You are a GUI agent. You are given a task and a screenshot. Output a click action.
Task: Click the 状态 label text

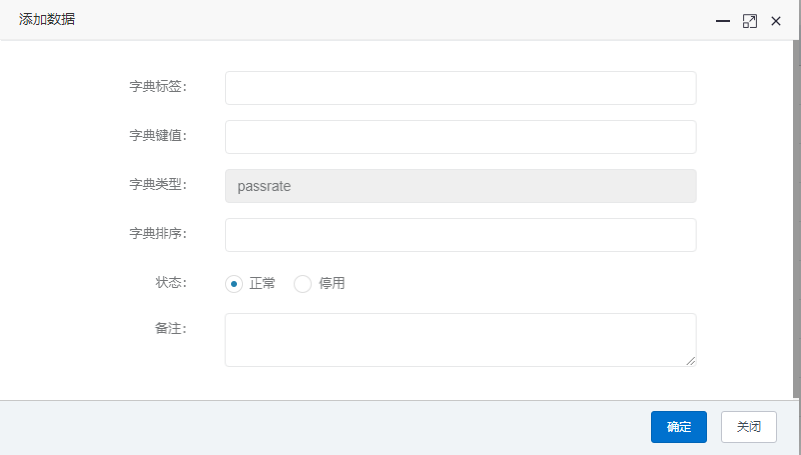point(171,282)
